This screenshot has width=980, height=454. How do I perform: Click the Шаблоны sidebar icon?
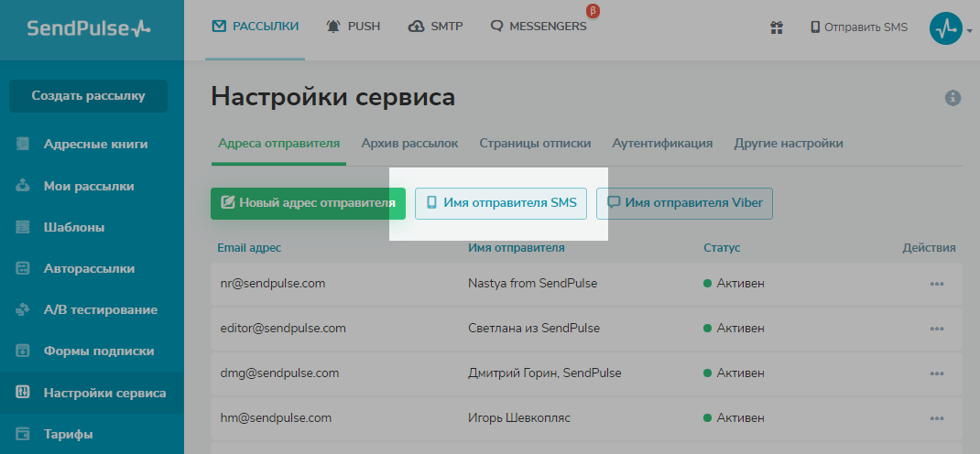[24, 227]
